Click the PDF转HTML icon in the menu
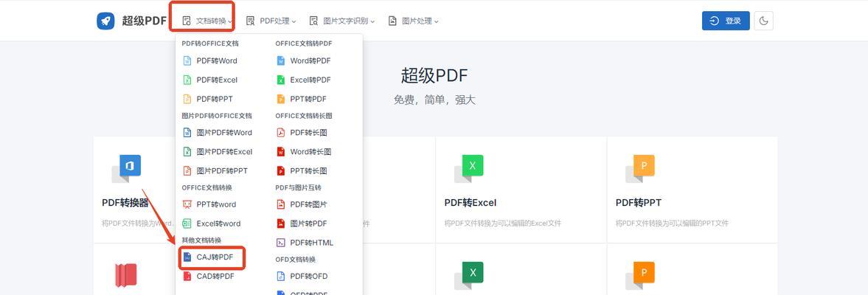This screenshot has height=295, width=868. coord(281,243)
